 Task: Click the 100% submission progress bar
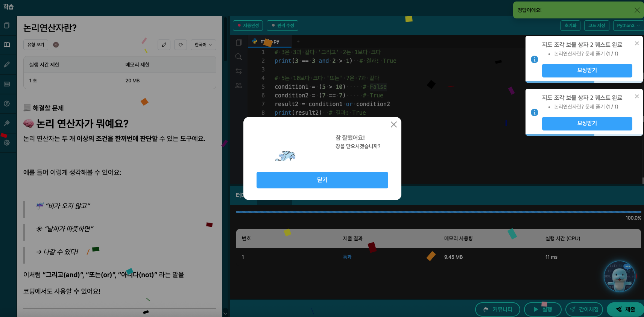point(438,212)
